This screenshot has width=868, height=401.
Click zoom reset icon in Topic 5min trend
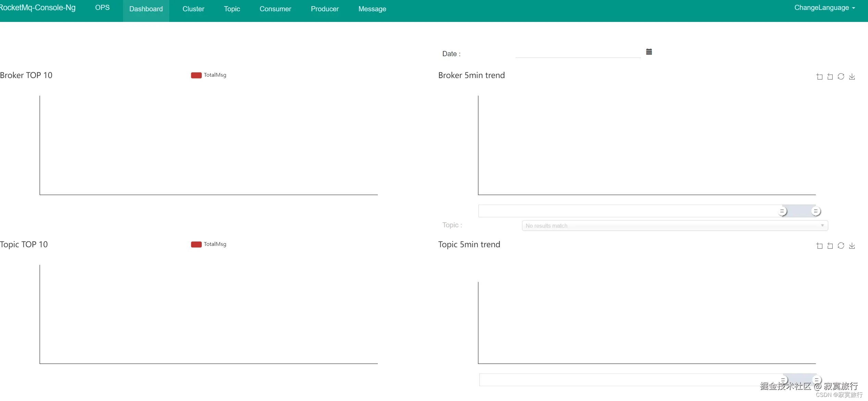click(x=830, y=246)
